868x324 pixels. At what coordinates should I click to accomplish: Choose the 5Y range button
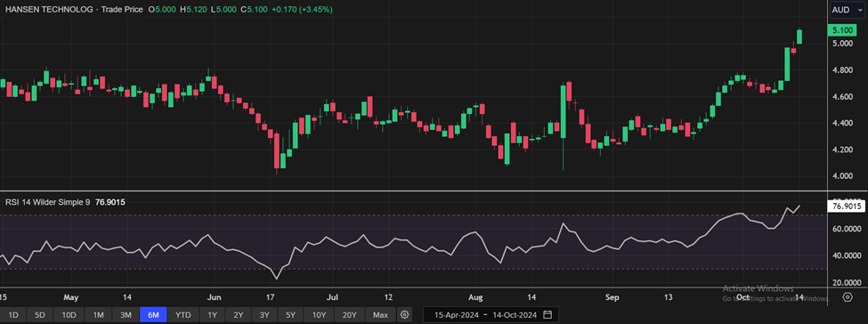(290, 315)
